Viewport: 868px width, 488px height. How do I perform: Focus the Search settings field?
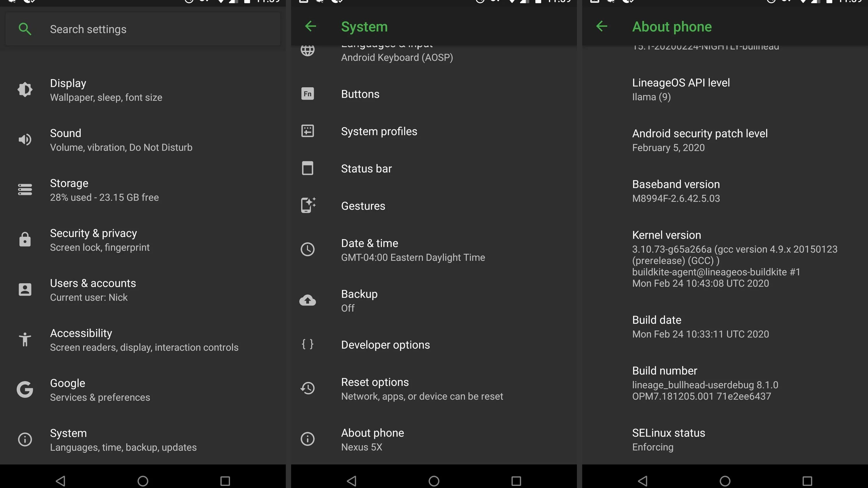click(x=143, y=29)
